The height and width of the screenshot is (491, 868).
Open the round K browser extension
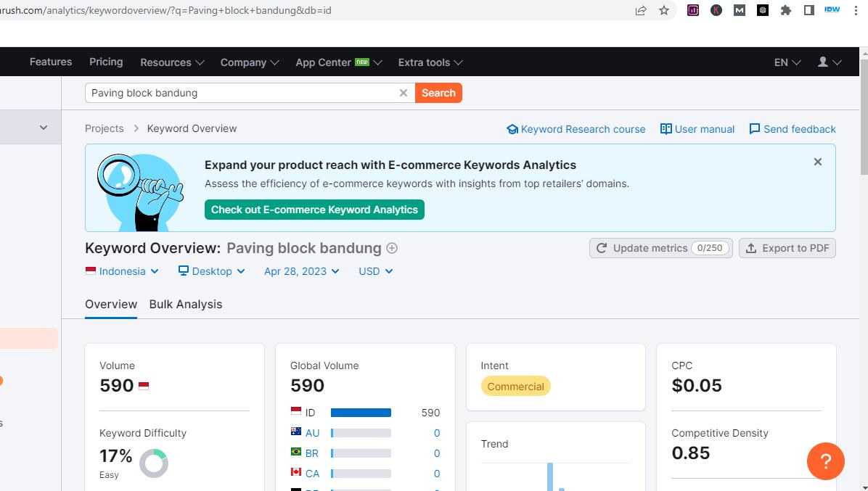pyautogui.click(x=716, y=10)
